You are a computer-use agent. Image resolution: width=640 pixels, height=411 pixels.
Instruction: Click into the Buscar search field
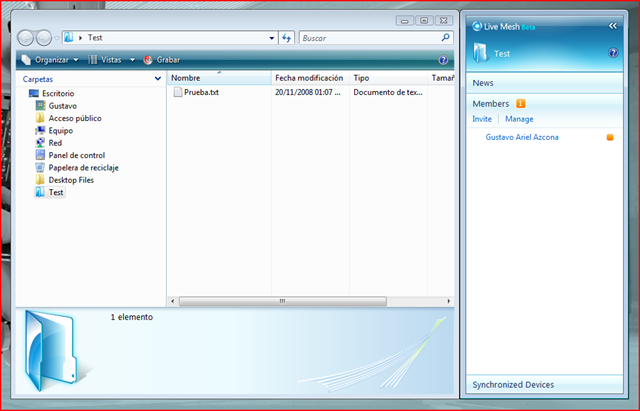click(370, 38)
